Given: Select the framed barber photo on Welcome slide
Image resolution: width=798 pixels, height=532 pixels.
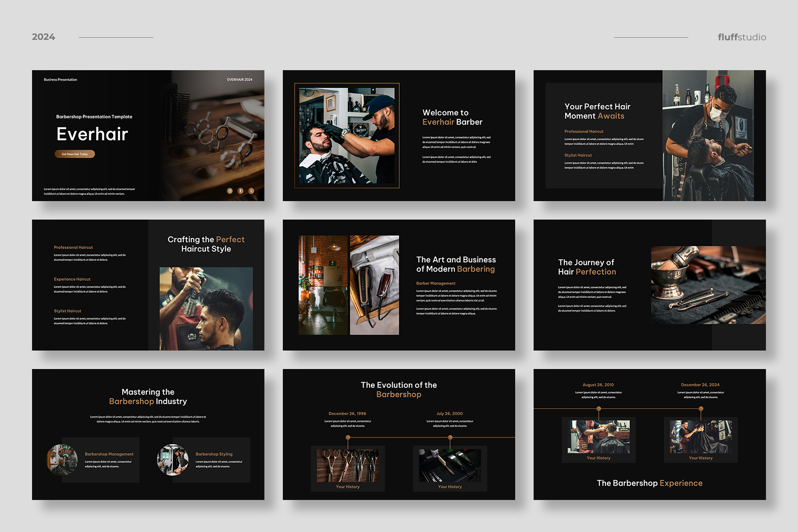Looking at the screenshot, I should coord(347,136).
